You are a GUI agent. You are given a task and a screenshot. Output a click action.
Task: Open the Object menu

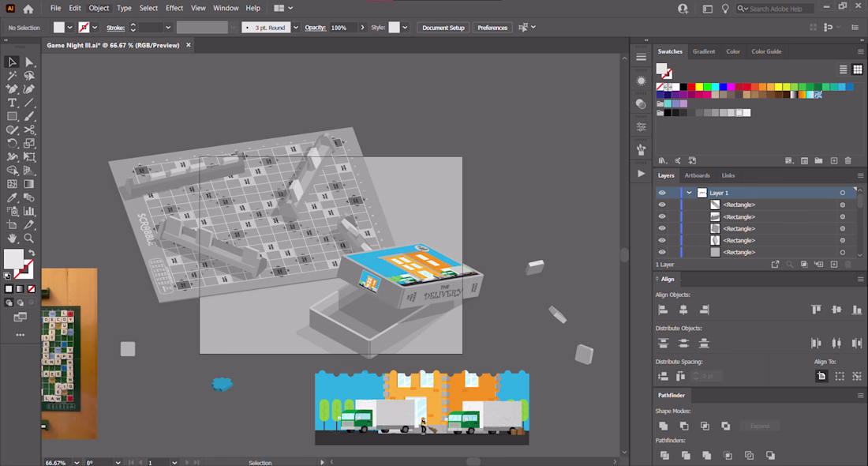click(99, 9)
